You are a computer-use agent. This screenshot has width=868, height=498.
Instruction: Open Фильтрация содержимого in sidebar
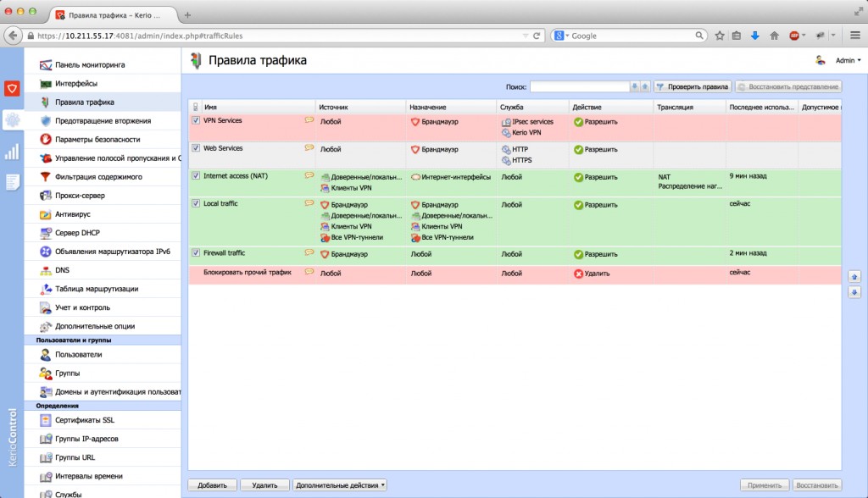(103, 177)
